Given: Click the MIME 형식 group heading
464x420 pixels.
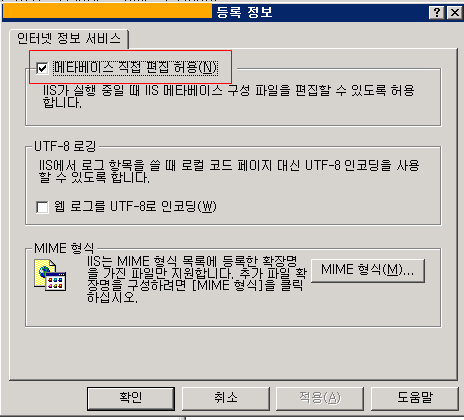Looking at the screenshot, I should [x=64, y=248].
